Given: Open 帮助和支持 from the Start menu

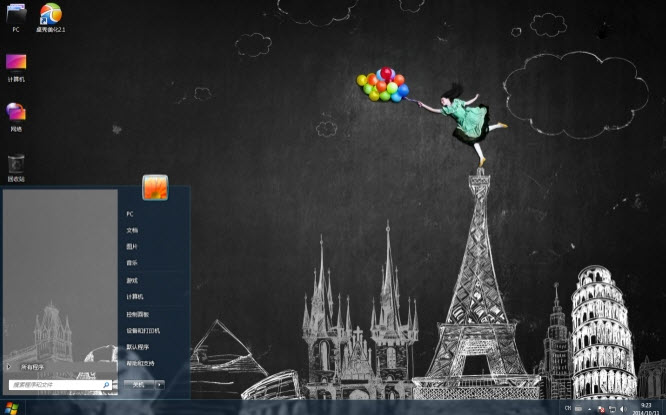Looking at the screenshot, I should [141, 363].
